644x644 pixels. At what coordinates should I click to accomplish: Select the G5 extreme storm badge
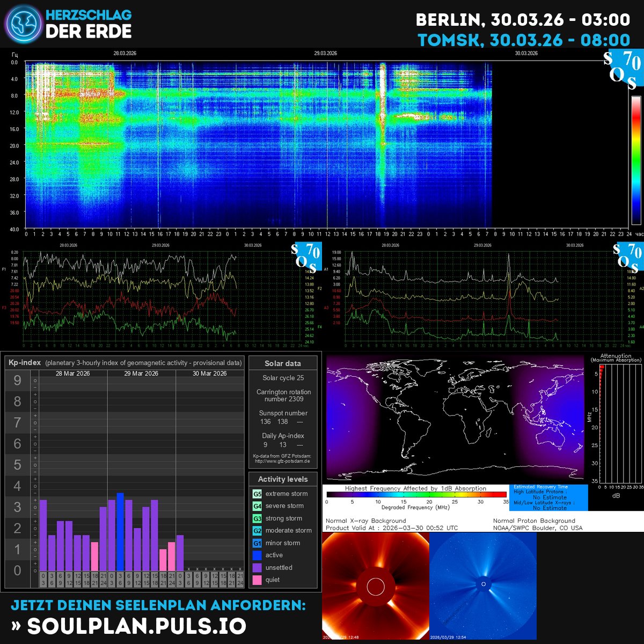[x=257, y=494]
